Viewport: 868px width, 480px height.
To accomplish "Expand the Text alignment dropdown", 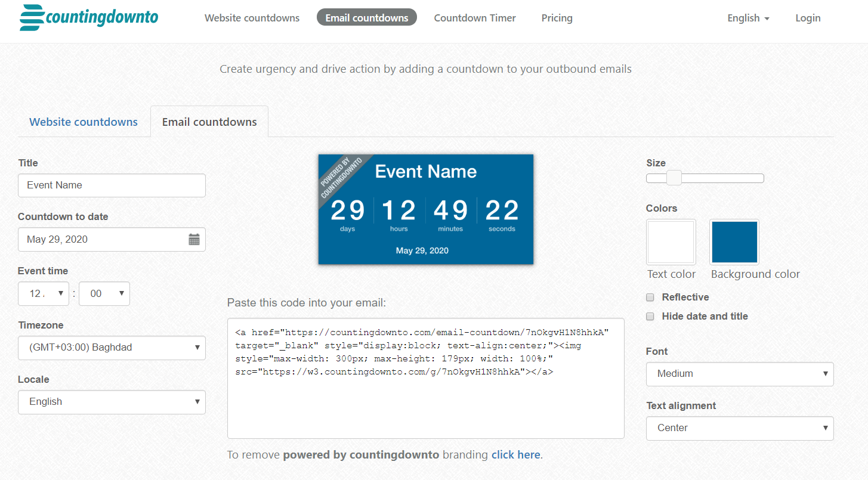I will [x=739, y=429].
